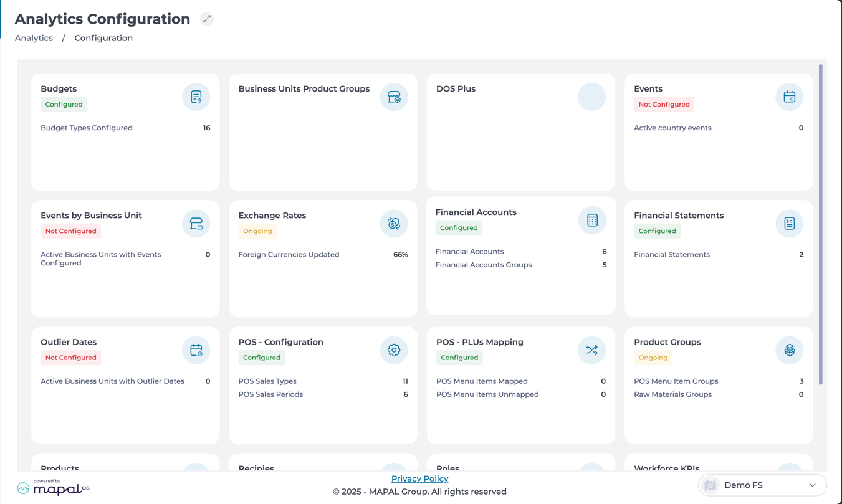Screen dimensions: 842x504
Task: Click 'Active Business Units with Outlier Dates' text
Action: (x=112, y=381)
